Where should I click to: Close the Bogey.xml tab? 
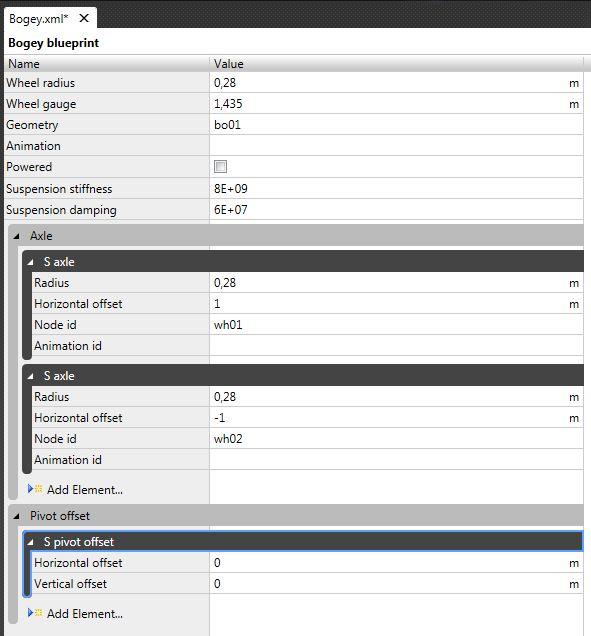[84, 18]
